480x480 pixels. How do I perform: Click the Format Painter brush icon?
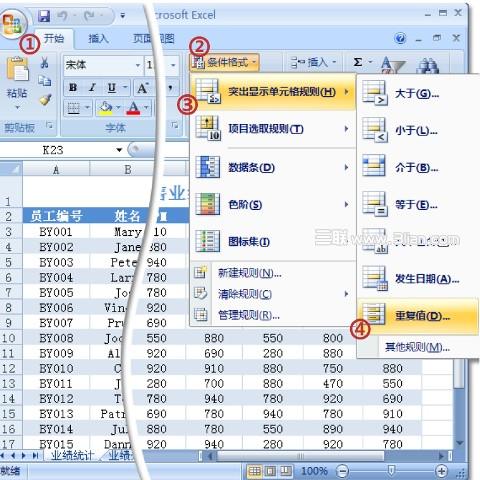click(x=45, y=99)
